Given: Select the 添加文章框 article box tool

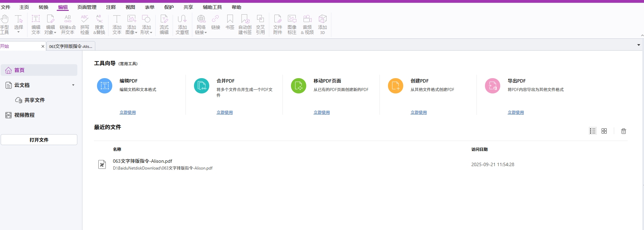Looking at the screenshot, I should pyautogui.click(x=182, y=24).
